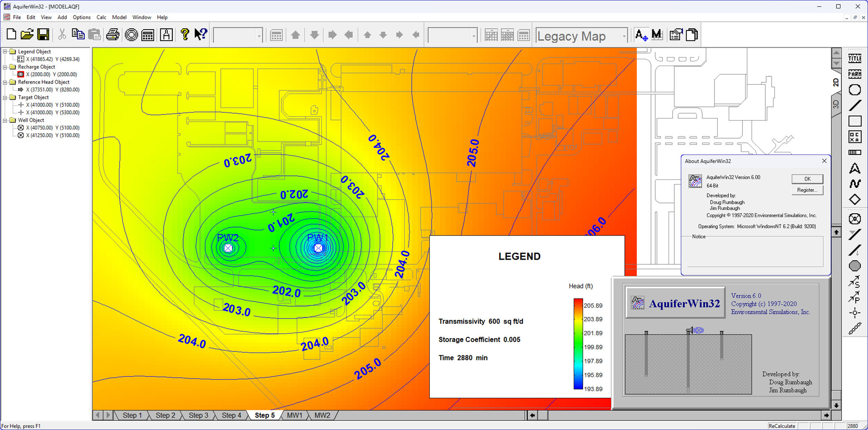868x430 pixels.
Task: Open the Calc menu
Action: pyautogui.click(x=101, y=17)
